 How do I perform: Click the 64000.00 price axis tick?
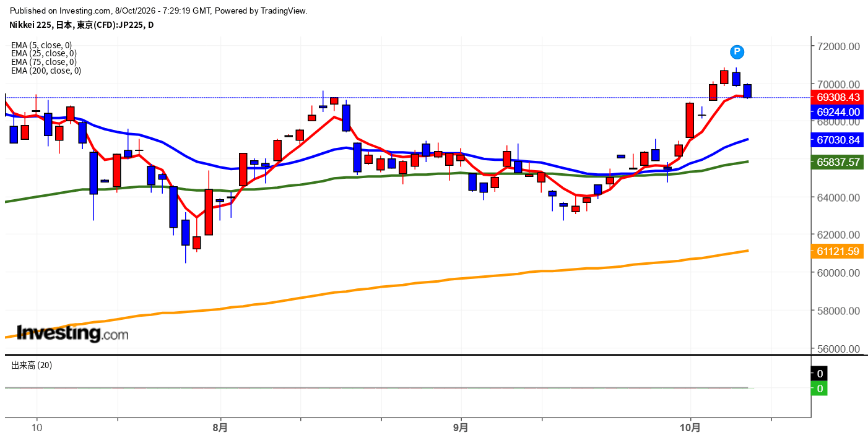[x=838, y=197]
